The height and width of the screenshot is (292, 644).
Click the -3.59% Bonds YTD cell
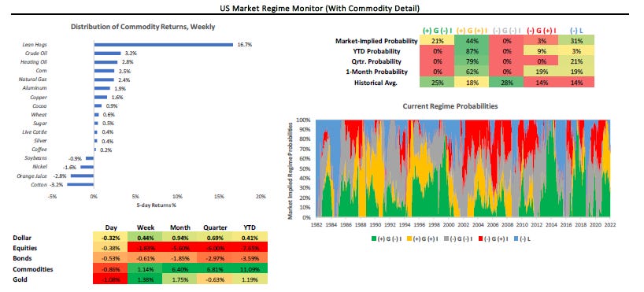click(250, 259)
